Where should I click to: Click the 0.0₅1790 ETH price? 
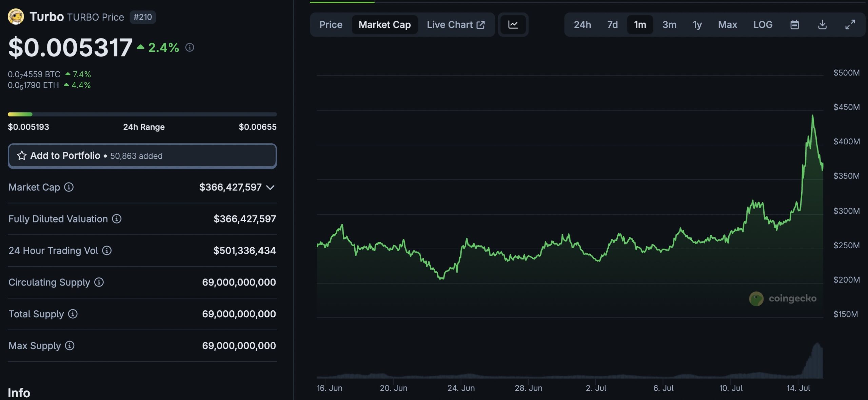[x=33, y=85]
